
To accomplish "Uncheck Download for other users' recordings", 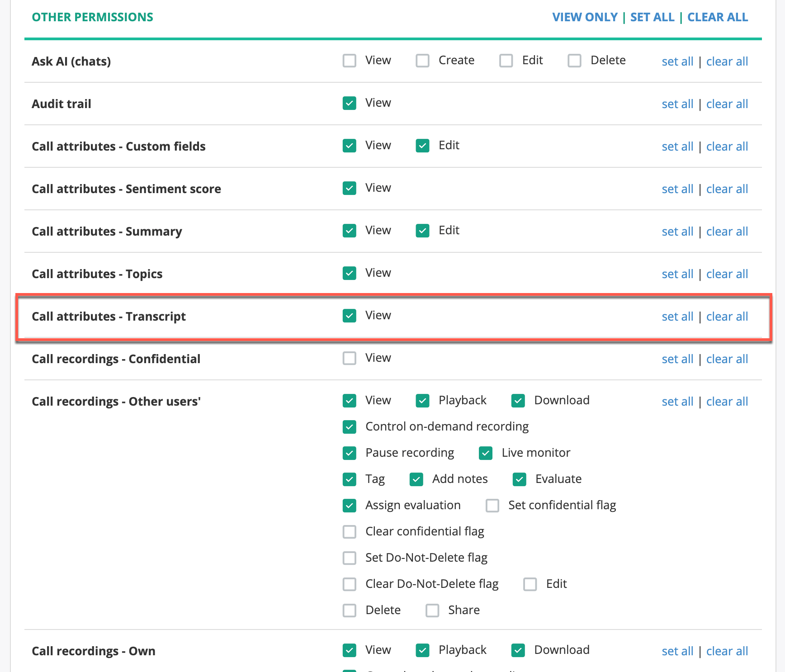I will pos(518,401).
